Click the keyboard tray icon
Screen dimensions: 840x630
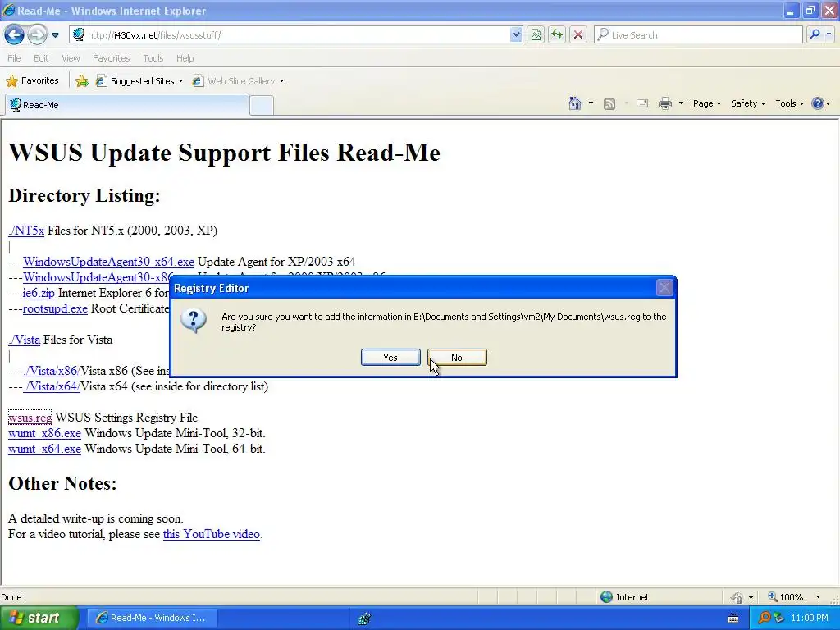coord(733,619)
